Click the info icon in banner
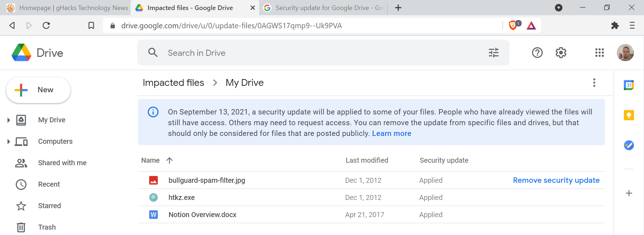 (153, 112)
